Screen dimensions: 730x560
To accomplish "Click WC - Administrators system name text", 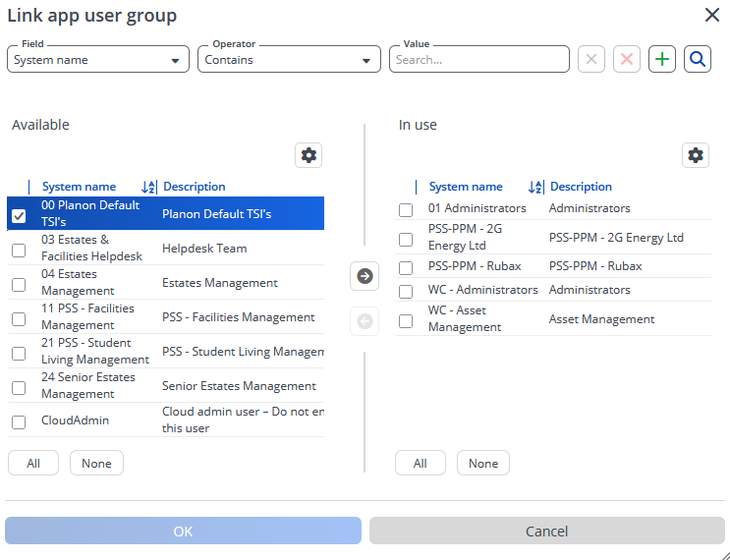I will coord(482,290).
